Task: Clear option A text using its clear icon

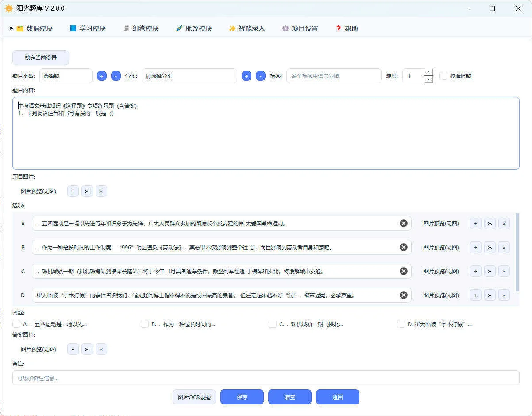Action: pos(403,223)
